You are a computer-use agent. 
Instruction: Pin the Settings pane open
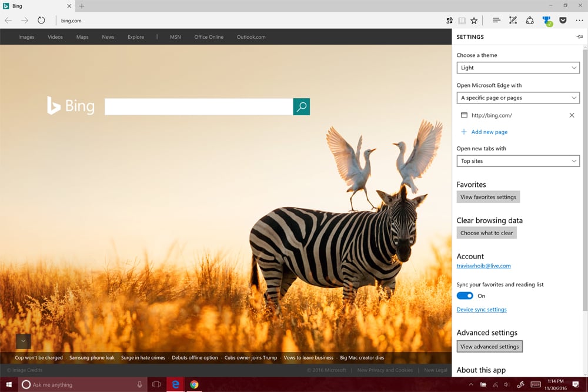pos(579,36)
